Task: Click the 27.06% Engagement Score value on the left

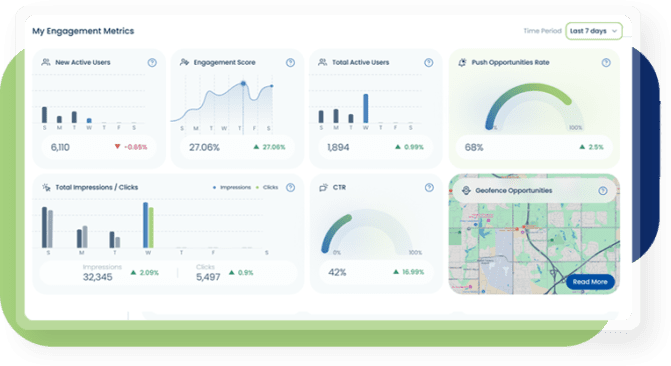Action: click(x=204, y=147)
